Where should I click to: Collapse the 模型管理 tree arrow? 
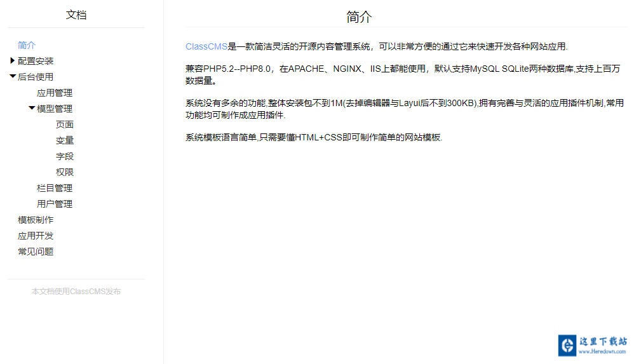click(32, 109)
